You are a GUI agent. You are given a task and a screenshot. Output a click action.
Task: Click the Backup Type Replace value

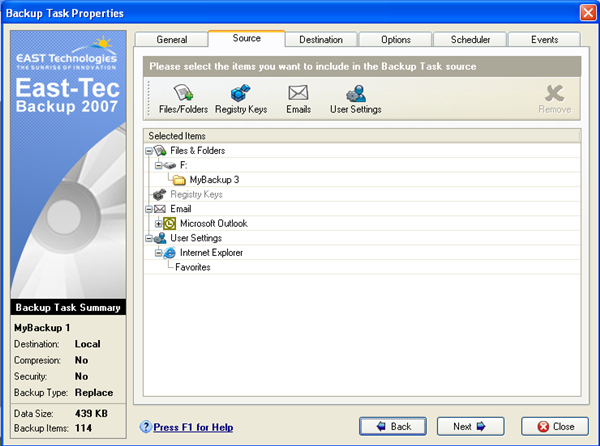click(94, 393)
